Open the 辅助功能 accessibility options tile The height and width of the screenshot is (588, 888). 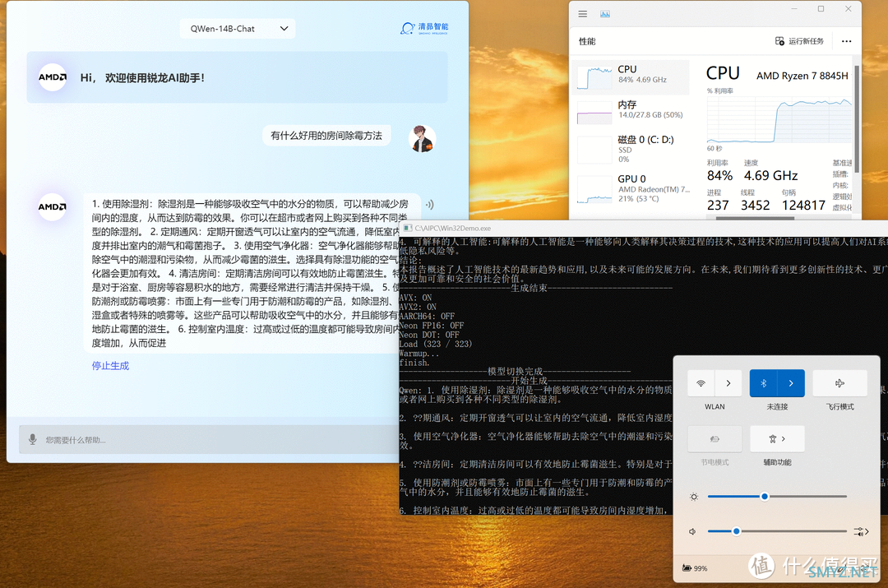[x=777, y=439]
